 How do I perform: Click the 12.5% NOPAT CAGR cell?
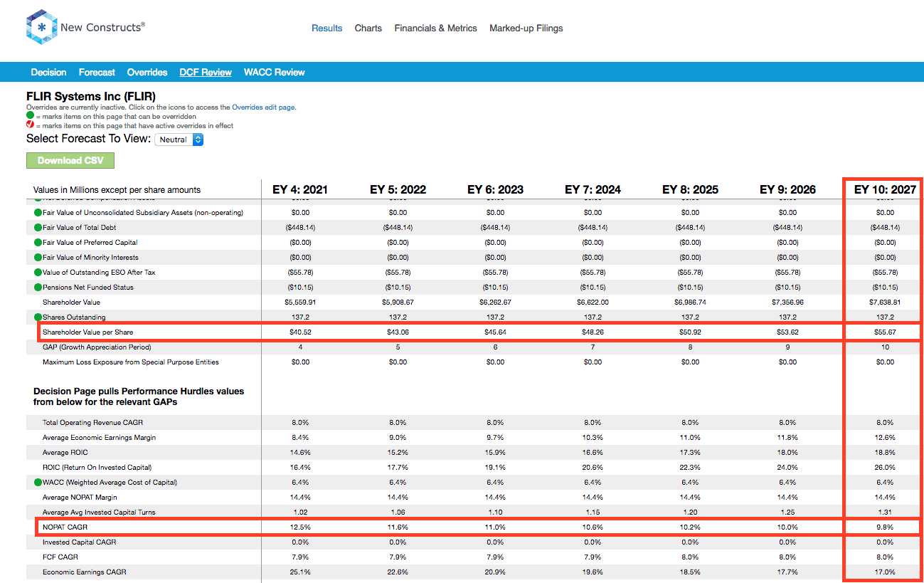tap(300, 527)
